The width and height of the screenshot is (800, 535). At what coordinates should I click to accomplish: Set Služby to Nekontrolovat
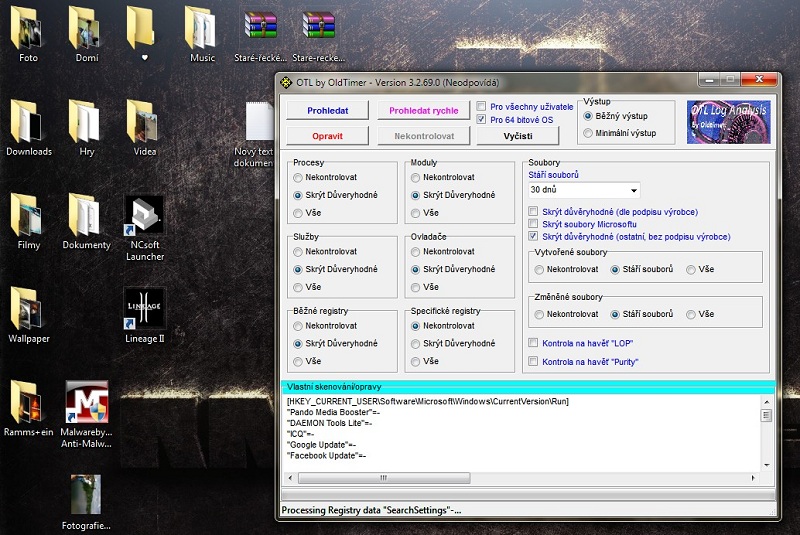[x=298, y=252]
